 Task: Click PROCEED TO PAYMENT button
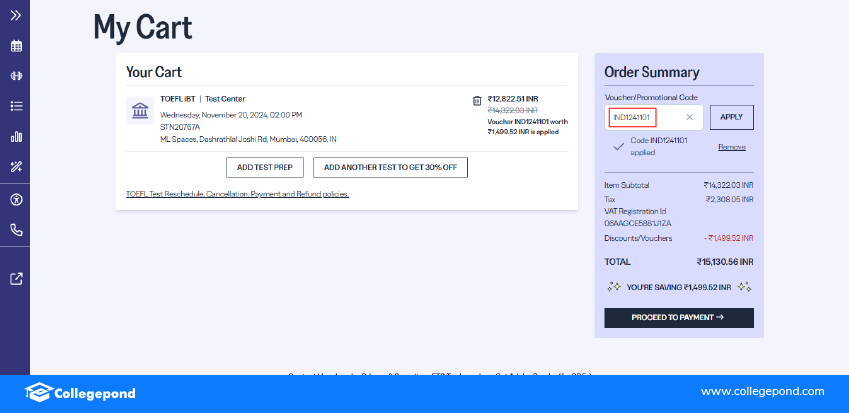point(678,317)
